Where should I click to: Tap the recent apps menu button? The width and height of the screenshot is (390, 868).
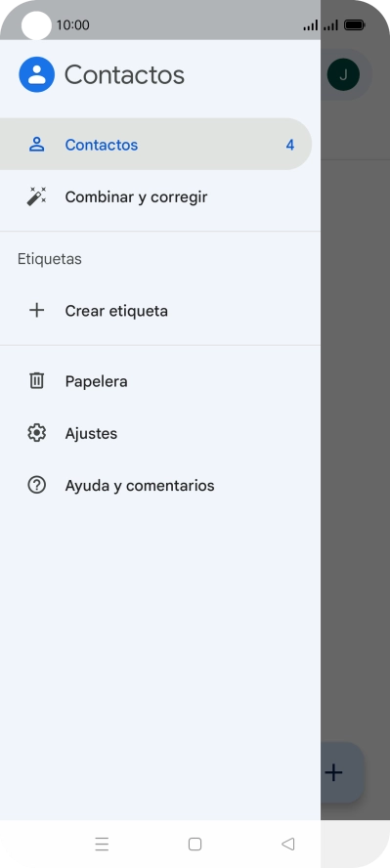tap(102, 844)
